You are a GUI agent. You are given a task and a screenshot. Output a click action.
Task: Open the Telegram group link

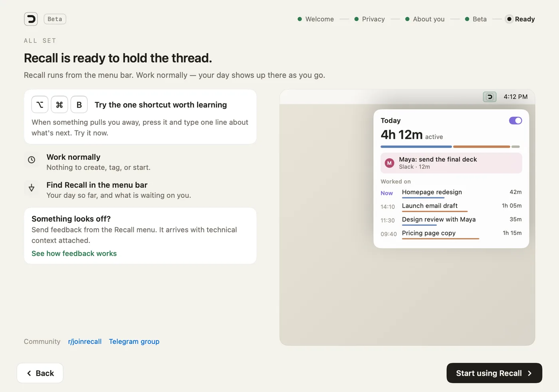134,341
